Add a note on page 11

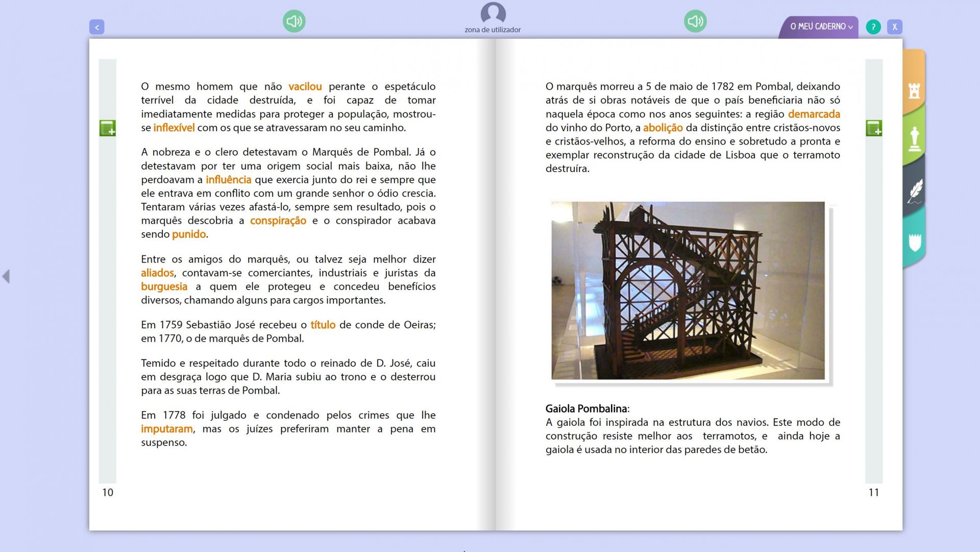pyautogui.click(x=874, y=128)
